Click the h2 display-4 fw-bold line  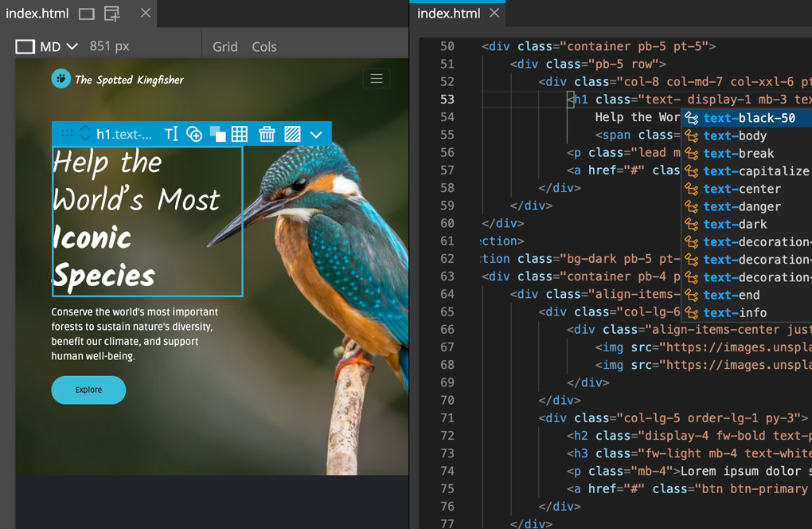(689, 435)
